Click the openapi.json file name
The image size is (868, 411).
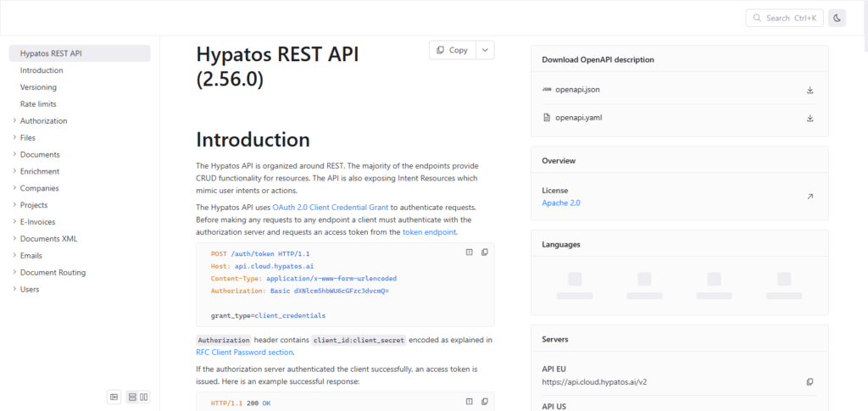577,90
